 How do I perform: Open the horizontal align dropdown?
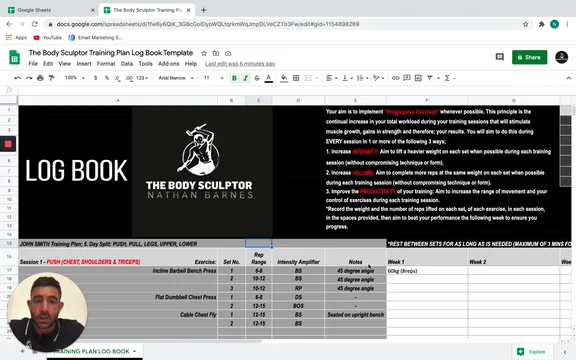pos(331,78)
